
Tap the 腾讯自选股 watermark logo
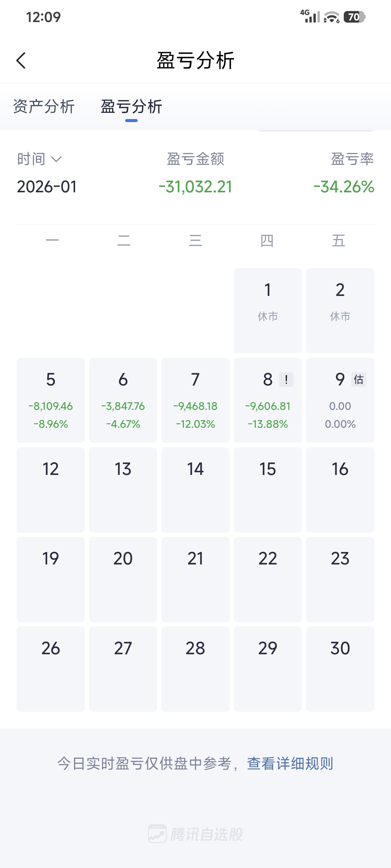(x=196, y=834)
